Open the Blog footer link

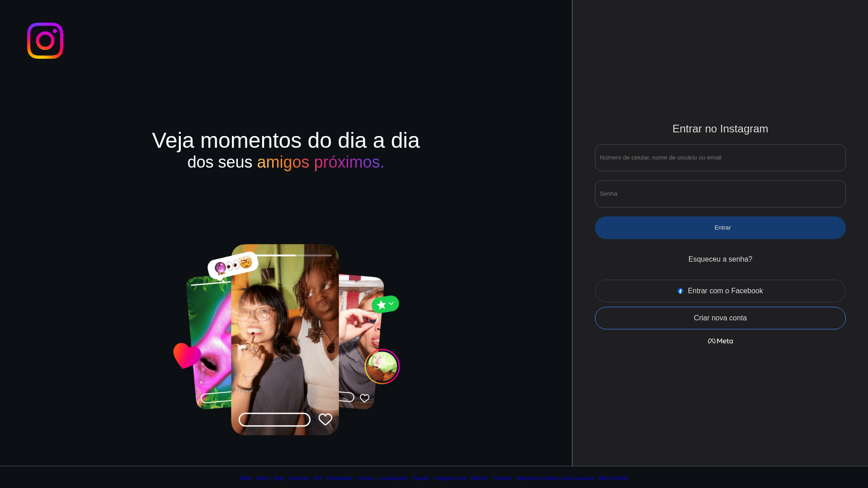[x=279, y=478]
